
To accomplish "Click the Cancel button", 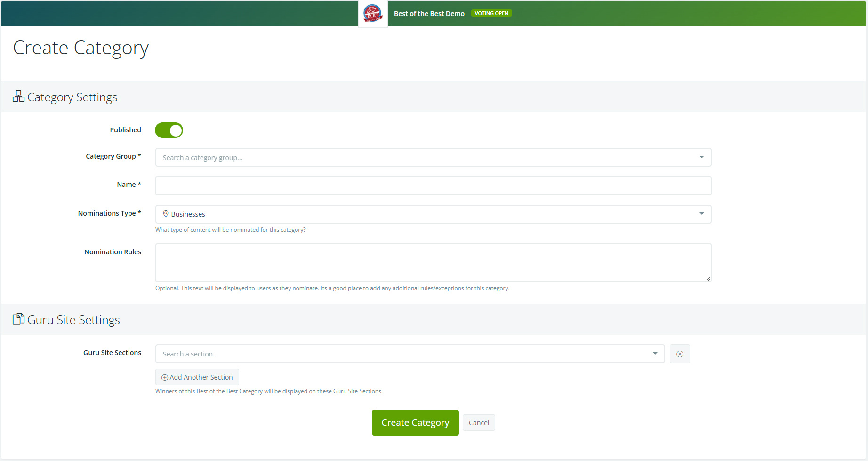I will click(x=478, y=423).
